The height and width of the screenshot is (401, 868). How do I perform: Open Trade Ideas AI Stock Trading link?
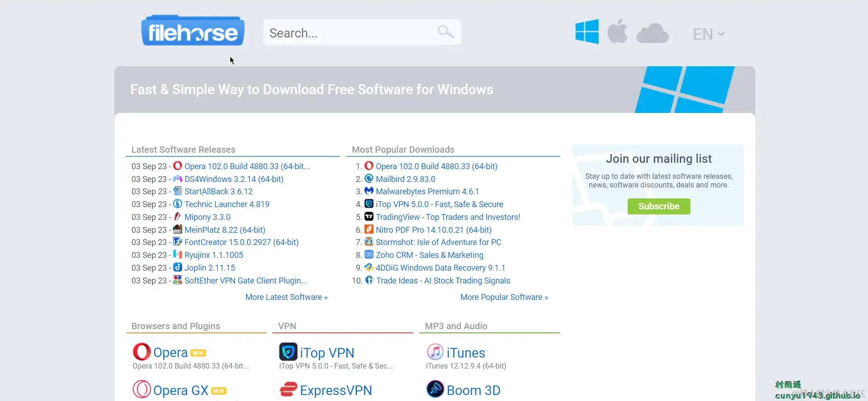(x=443, y=281)
